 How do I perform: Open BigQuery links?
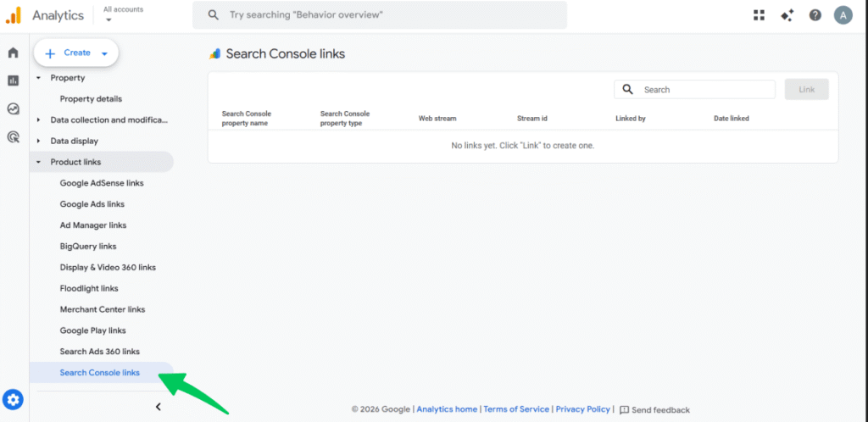[x=88, y=246]
